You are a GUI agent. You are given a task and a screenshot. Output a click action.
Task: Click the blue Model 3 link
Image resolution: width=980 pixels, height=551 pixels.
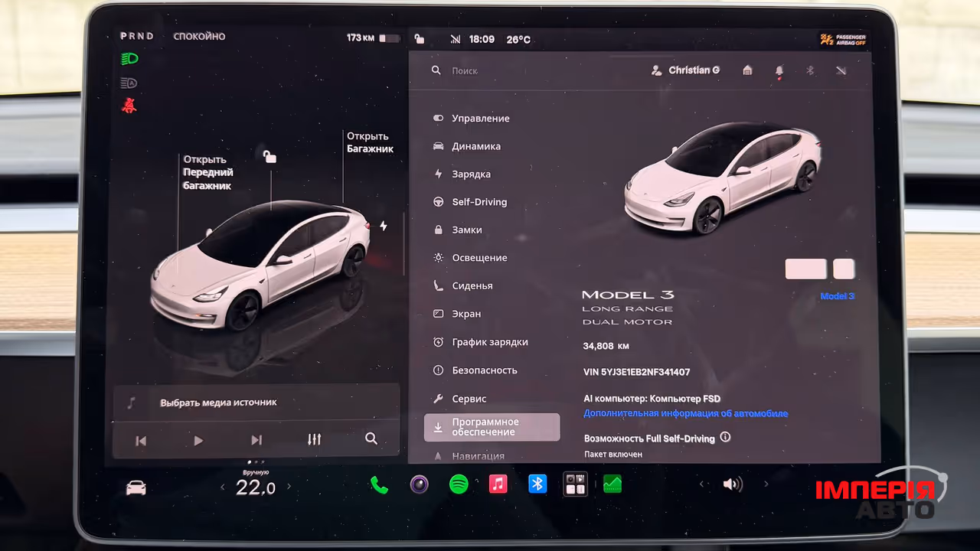[x=837, y=296]
